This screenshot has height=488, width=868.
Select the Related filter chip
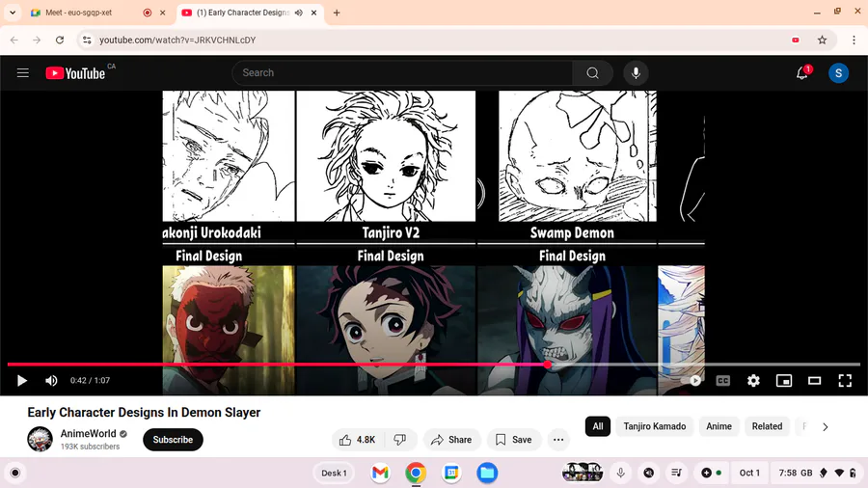(767, 426)
